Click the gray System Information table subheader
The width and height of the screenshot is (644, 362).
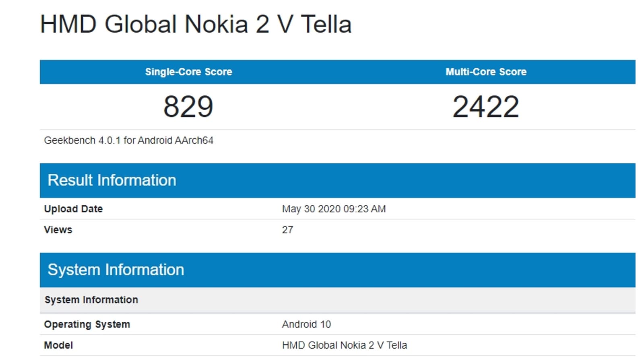tap(91, 300)
